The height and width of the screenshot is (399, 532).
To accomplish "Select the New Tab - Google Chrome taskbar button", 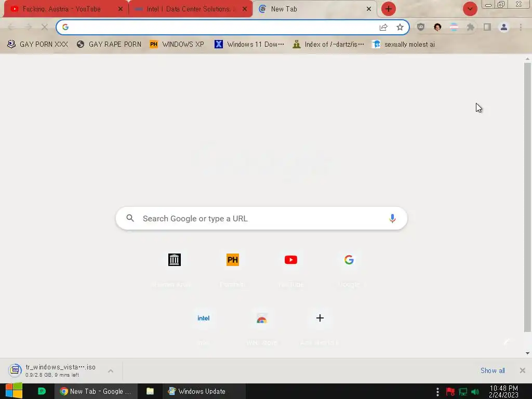I will coord(96,391).
